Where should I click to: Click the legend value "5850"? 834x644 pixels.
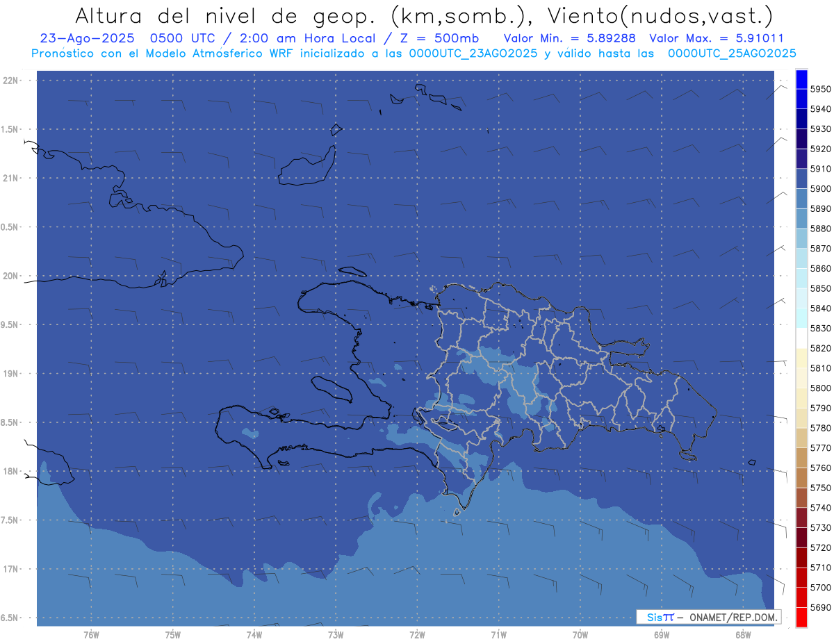coord(821,288)
